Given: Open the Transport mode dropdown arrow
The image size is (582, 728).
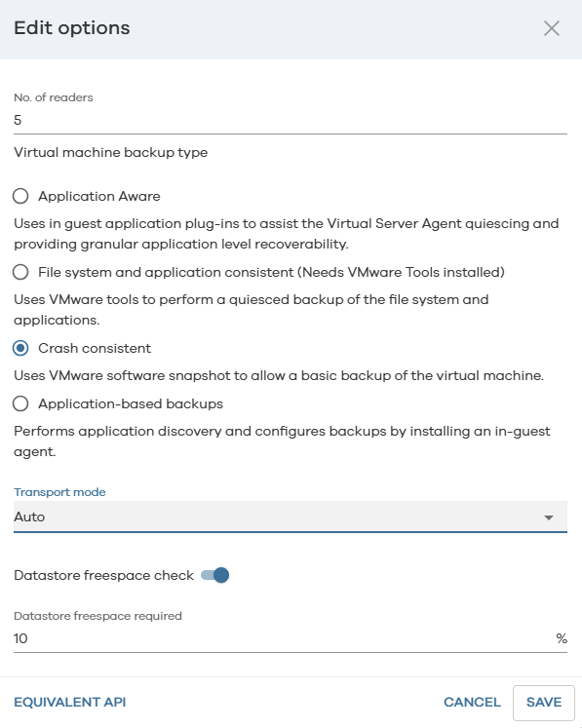Looking at the screenshot, I should (x=549, y=517).
